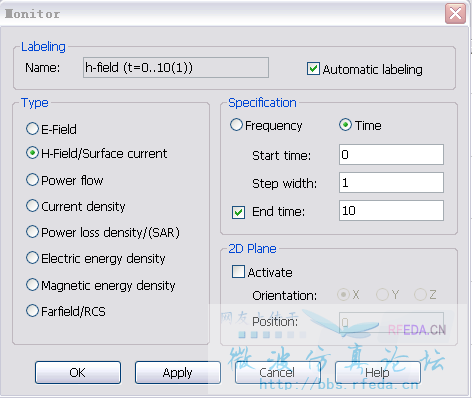Toggle Automatic labeling checkbox
The width and height of the screenshot is (472, 399).
pyautogui.click(x=313, y=68)
